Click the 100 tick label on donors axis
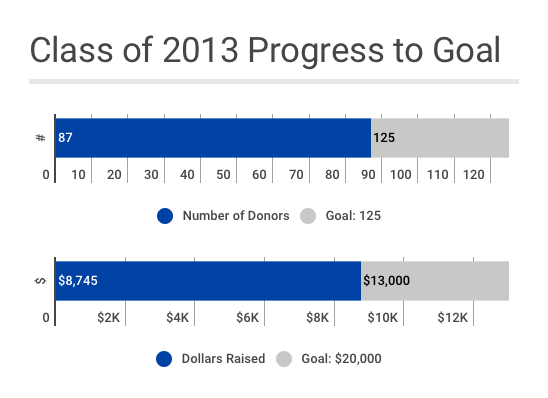The height and width of the screenshot is (398, 548). (x=401, y=175)
